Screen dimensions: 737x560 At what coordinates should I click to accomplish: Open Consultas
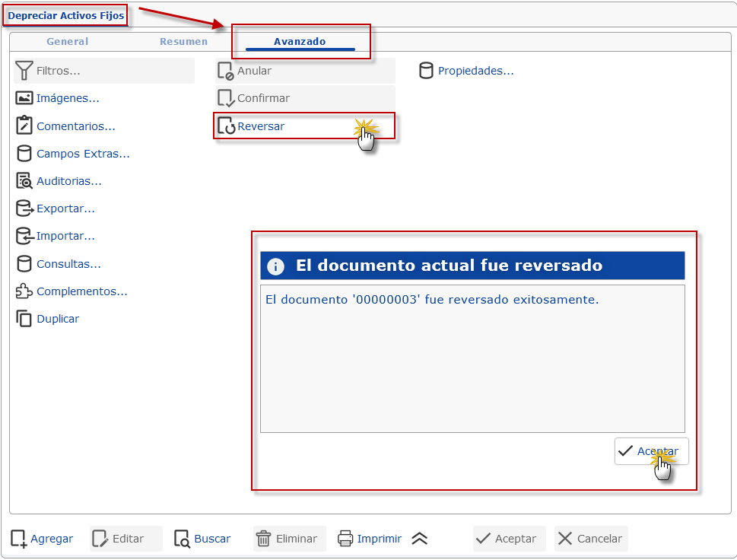coord(68,264)
